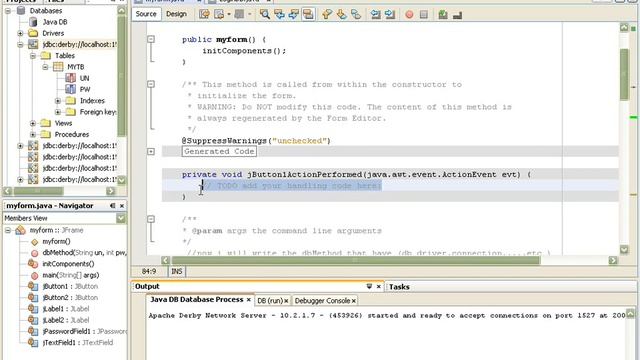Collapse the @param args comment fold
The image size is (640, 360).
click(151, 219)
